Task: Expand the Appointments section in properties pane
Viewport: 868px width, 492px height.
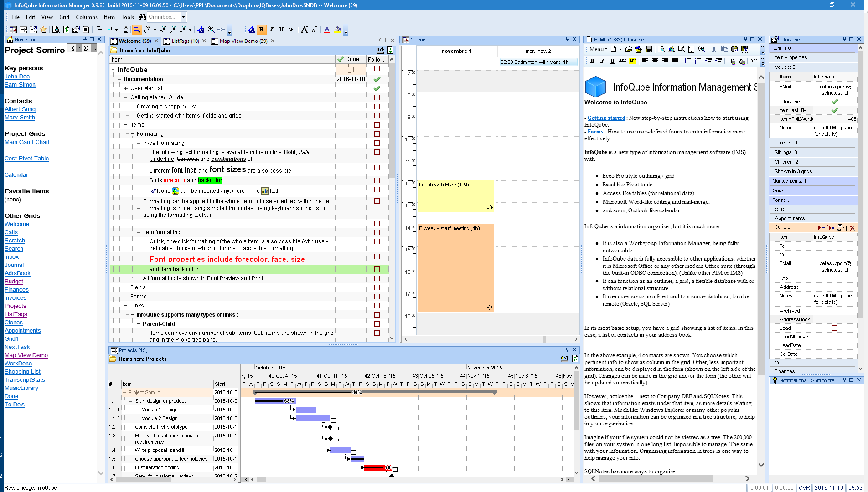Action: pos(790,218)
